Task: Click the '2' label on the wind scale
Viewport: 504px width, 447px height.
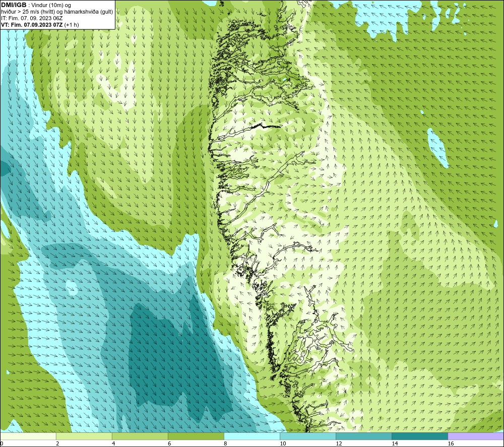Action: pos(57,443)
